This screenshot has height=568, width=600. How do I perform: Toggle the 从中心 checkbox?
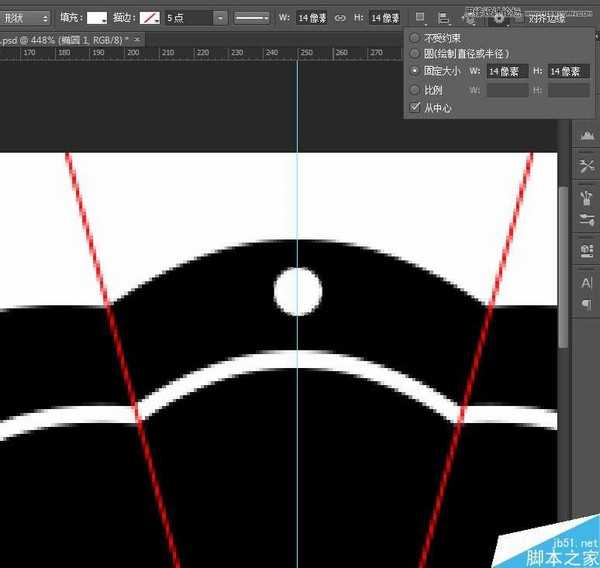[x=415, y=107]
